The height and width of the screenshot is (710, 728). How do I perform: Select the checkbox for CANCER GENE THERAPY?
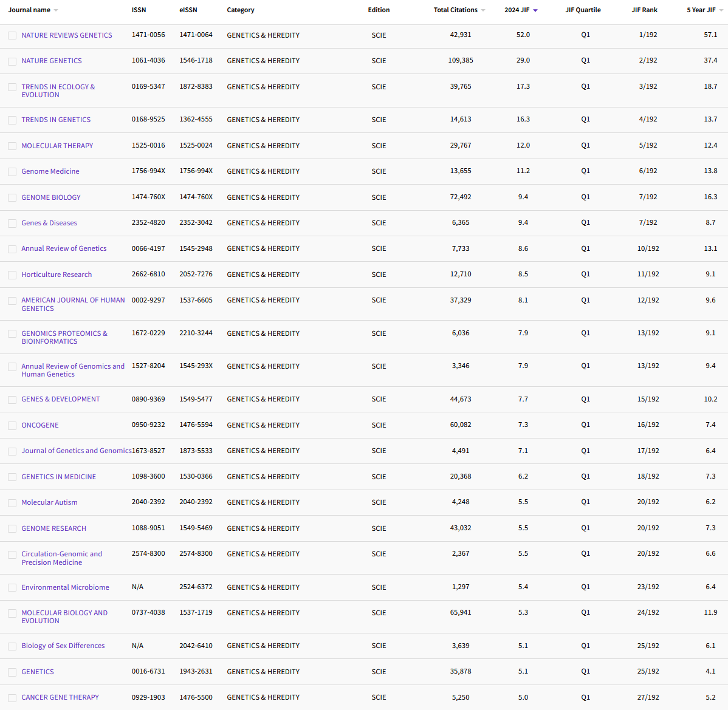click(12, 697)
